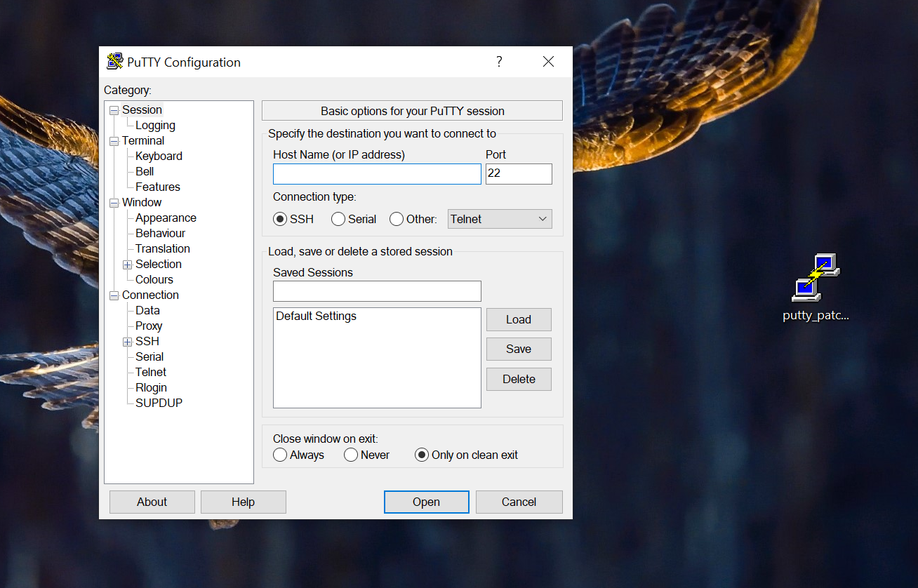This screenshot has height=588, width=918.
Task: Collapse the Terminal category
Action: [x=114, y=141]
